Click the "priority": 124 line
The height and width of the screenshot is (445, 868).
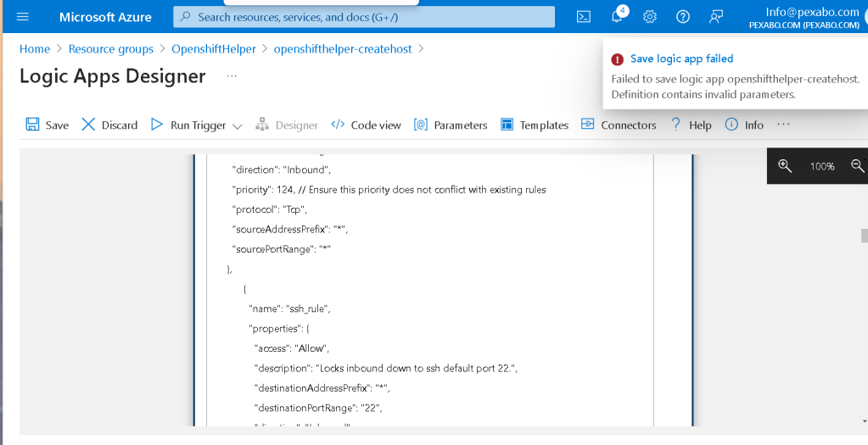click(x=389, y=190)
